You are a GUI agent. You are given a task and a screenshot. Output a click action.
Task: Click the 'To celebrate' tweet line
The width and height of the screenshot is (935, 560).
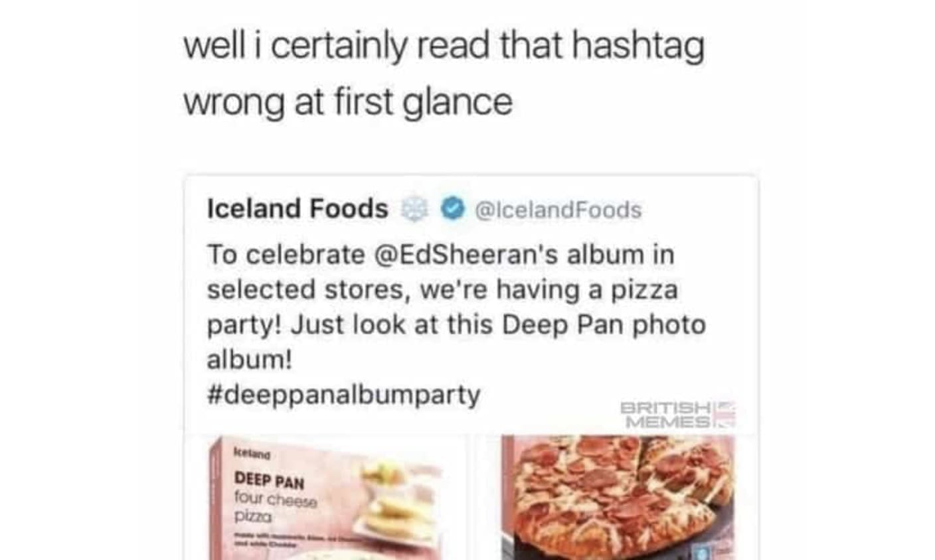click(440, 255)
